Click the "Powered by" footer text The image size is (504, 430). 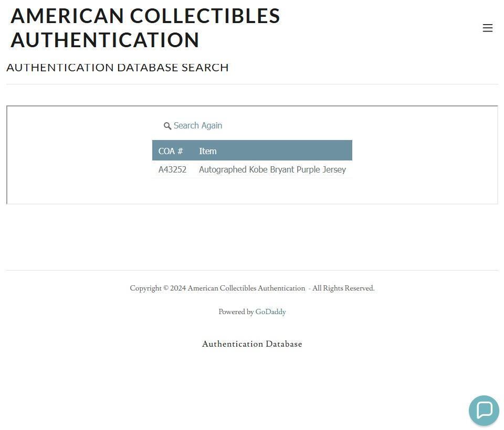pyautogui.click(x=236, y=312)
